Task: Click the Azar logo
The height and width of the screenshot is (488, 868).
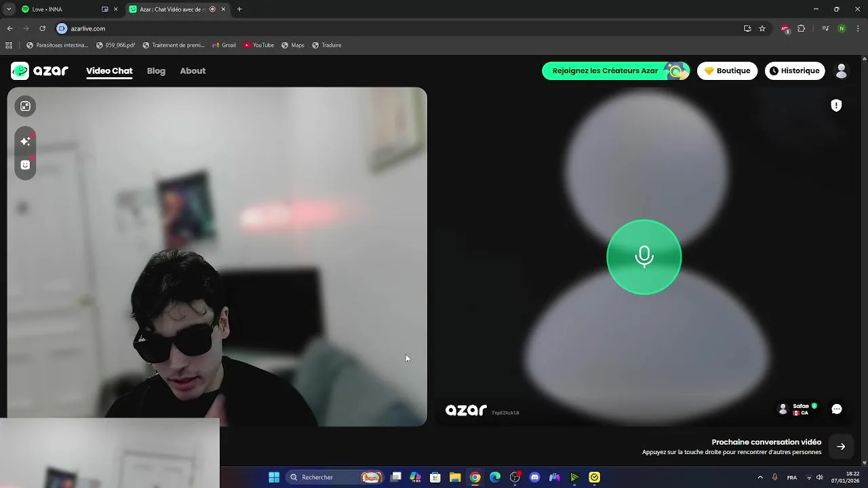Action: [x=39, y=70]
